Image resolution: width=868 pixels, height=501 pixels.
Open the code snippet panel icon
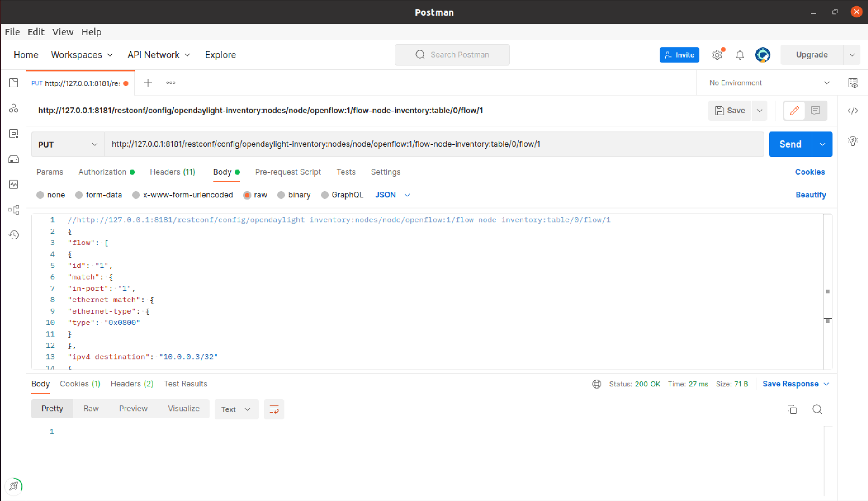[852, 111]
